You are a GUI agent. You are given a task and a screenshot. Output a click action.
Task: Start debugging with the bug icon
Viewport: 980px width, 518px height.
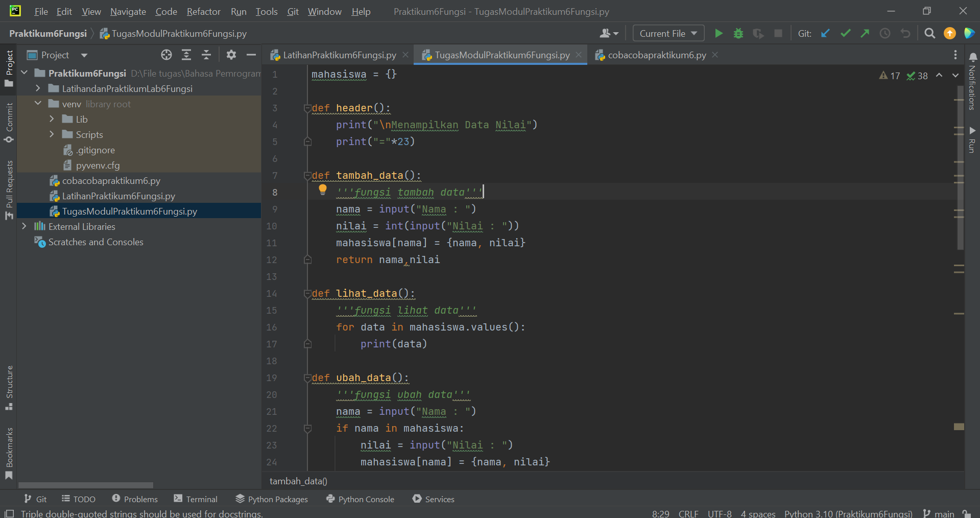(x=738, y=34)
